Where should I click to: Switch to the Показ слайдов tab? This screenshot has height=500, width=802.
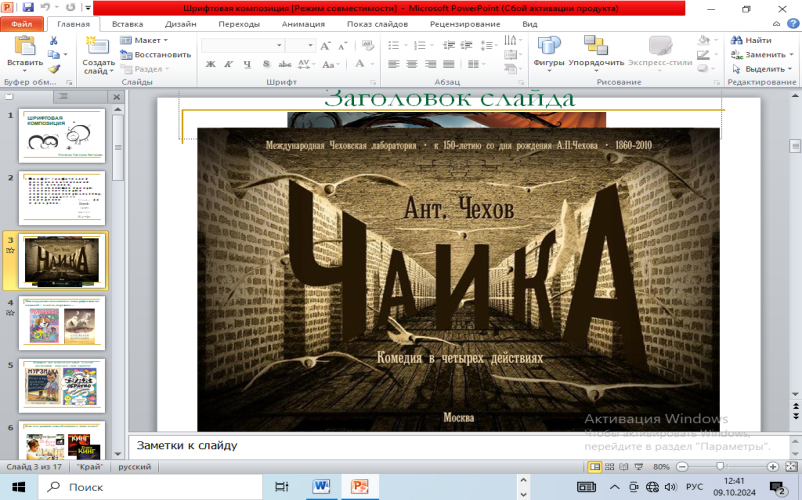[x=377, y=24]
